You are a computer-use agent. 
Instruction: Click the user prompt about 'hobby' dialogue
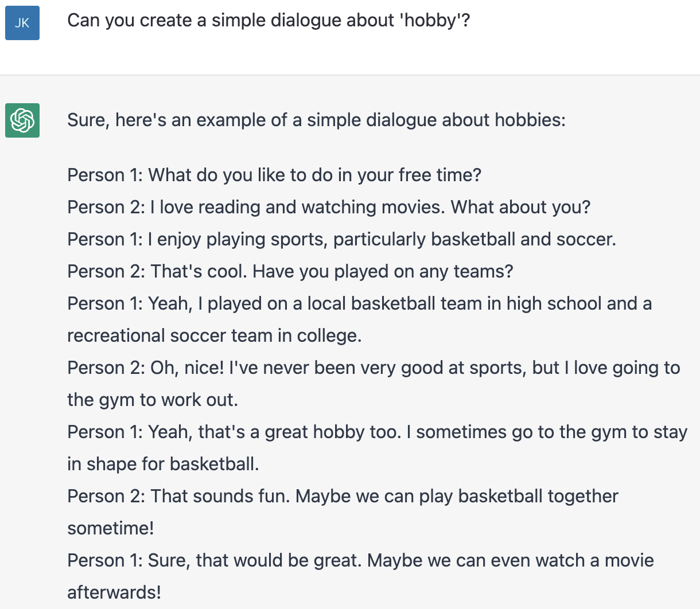pyautogui.click(x=269, y=21)
